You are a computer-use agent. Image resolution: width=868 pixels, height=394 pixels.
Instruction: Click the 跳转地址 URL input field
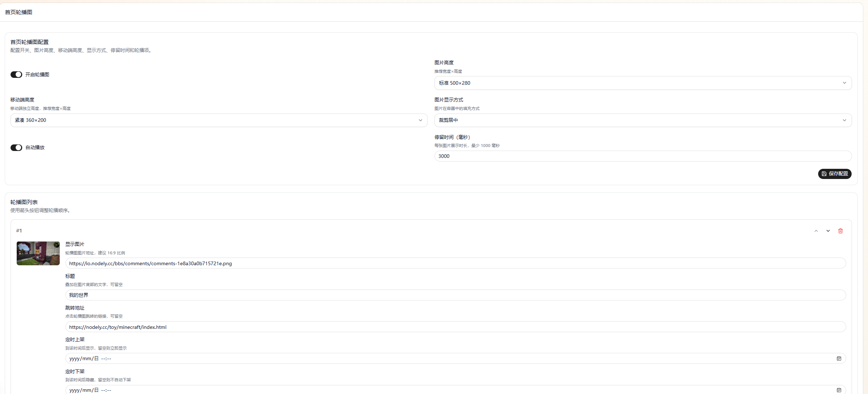[x=455, y=327]
